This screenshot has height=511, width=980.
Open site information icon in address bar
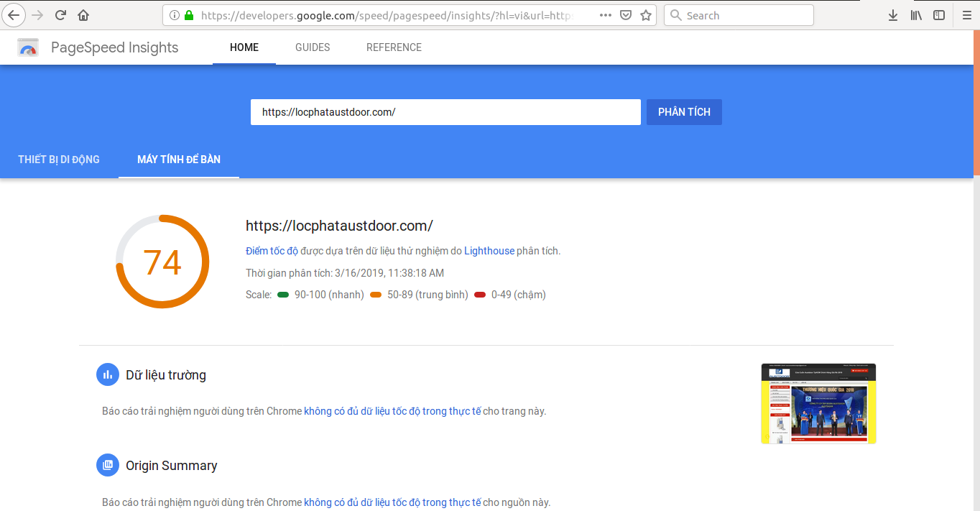175,15
